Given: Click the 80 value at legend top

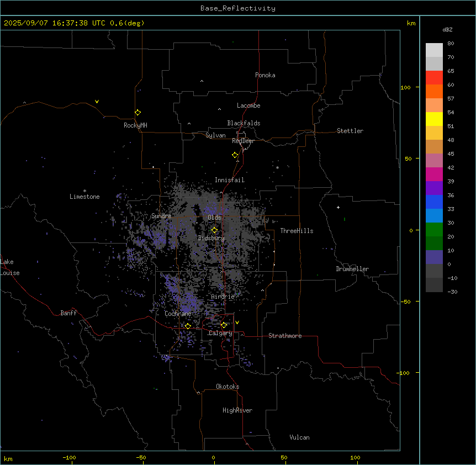Looking at the screenshot, I should (451, 44).
